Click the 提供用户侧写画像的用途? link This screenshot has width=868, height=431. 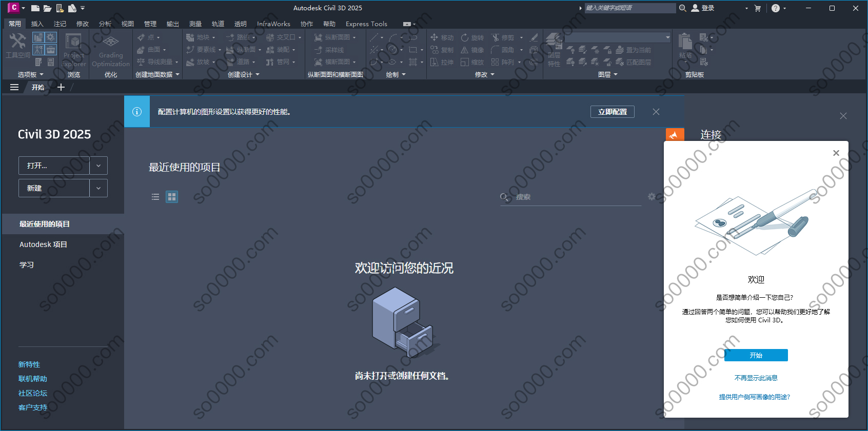point(754,397)
